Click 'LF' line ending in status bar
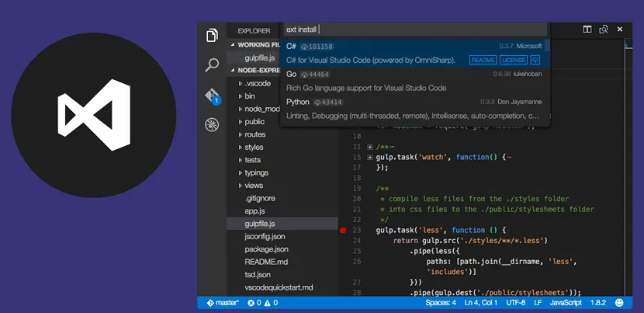Viewport: 644px width, 313px height. click(x=538, y=303)
